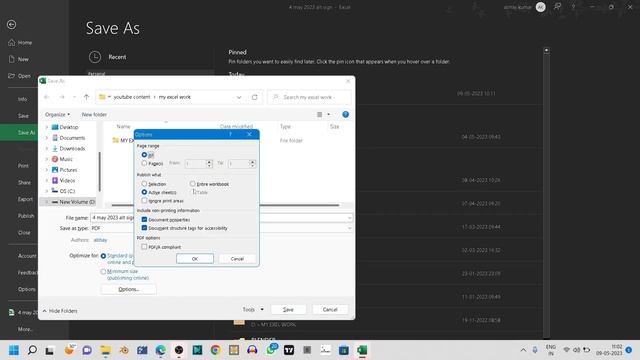Open Export in backstage menu

tap(25, 199)
